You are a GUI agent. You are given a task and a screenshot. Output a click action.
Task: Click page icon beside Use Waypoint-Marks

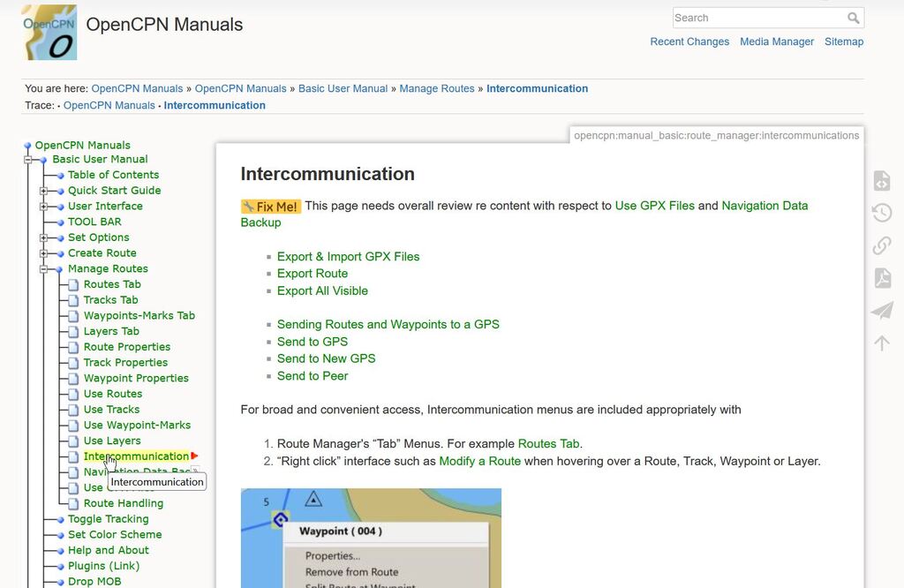[73, 426]
